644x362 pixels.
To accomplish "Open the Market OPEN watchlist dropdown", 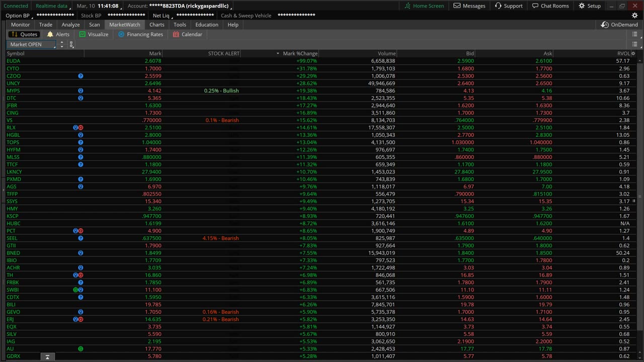I will point(32,44).
